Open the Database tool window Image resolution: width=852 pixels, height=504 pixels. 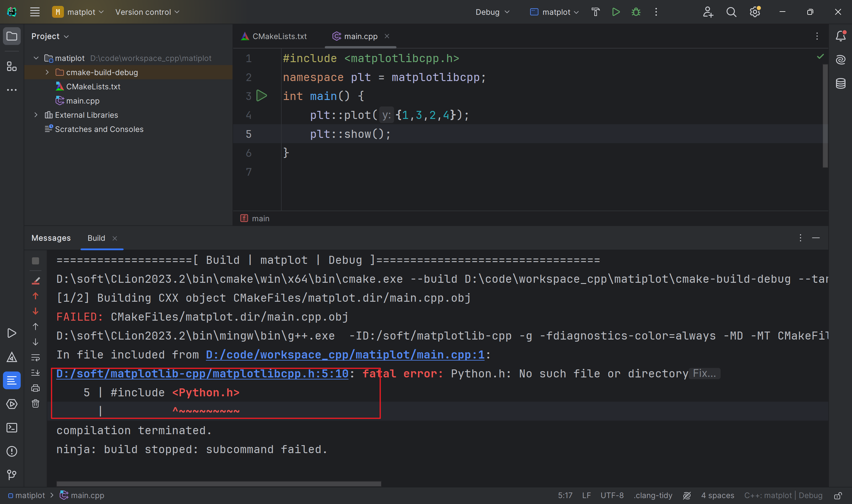(840, 83)
